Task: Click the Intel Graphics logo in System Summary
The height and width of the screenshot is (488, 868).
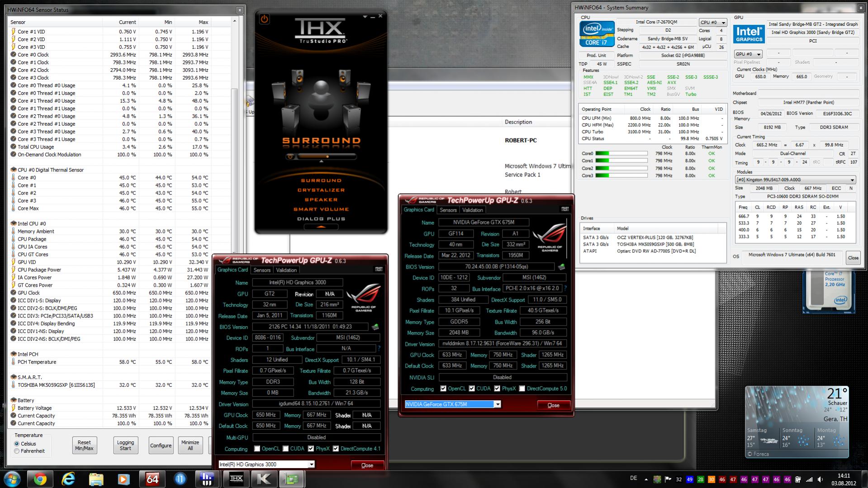Action: coord(749,34)
